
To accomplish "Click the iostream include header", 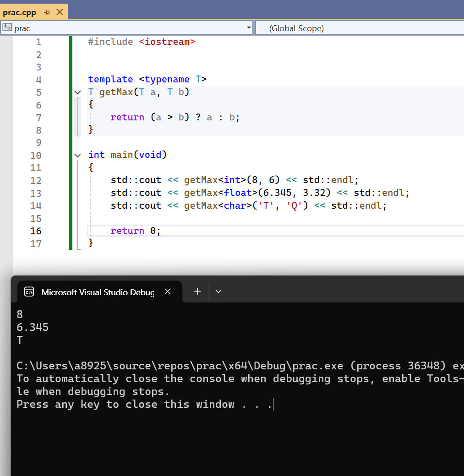I will tap(167, 42).
